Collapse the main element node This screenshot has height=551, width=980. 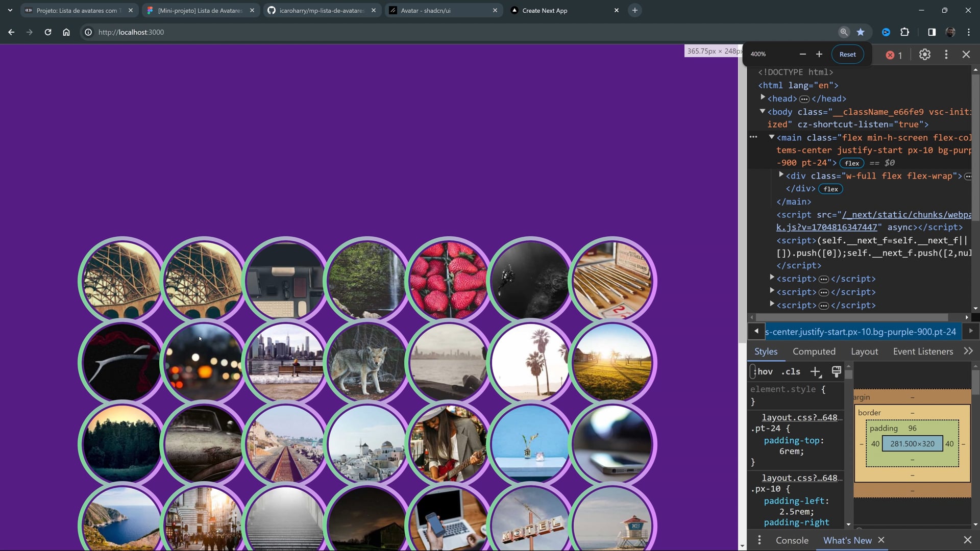(772, 137)
